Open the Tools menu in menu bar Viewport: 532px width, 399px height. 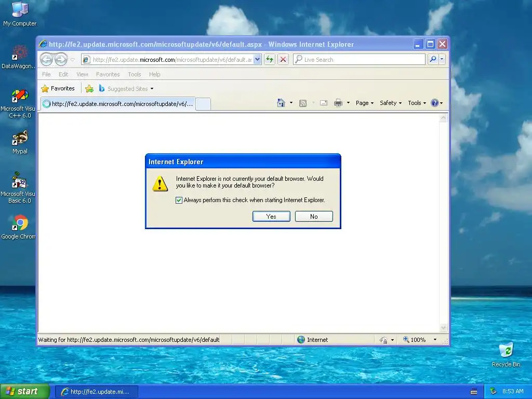click(135, 74)
